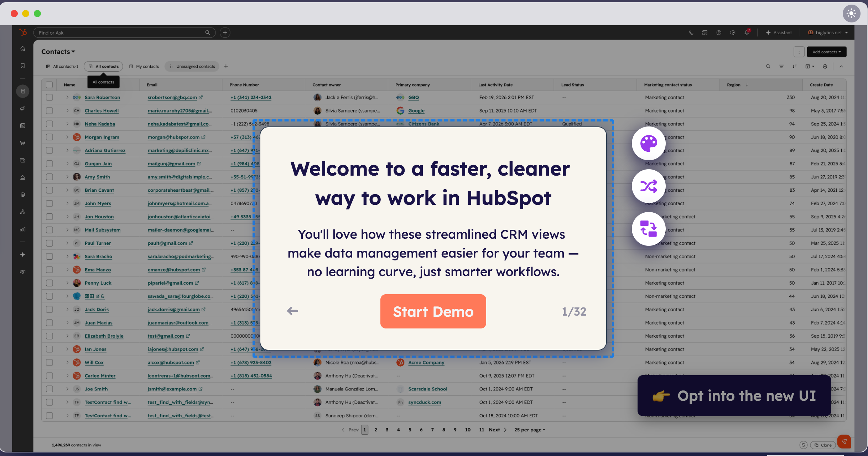Click the palette theme round button
Viewport: 868px width, 456px height.
pyautogui.click(x=649, y=143)
